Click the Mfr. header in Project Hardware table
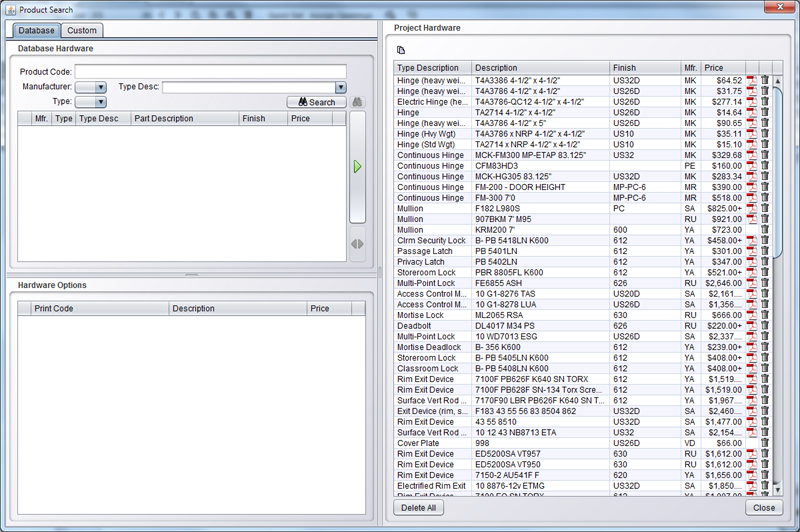 pyautogui.click(x=691, y=68)
